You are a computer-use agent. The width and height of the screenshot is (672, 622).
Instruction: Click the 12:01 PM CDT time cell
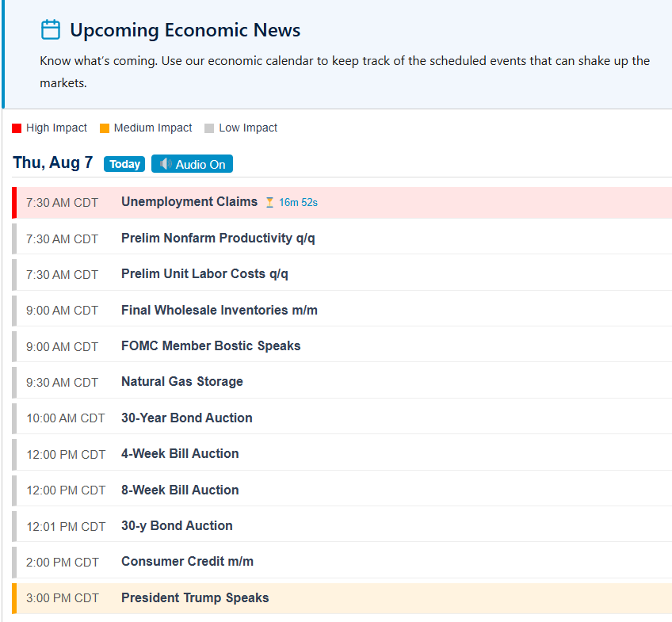66,526
